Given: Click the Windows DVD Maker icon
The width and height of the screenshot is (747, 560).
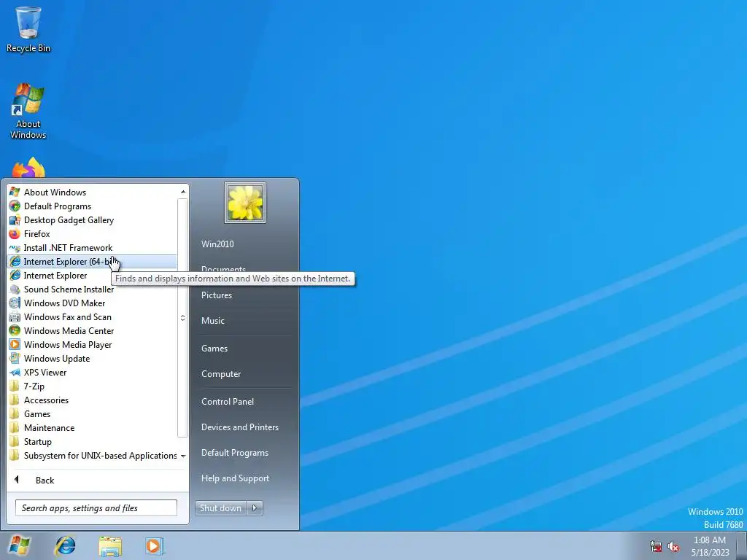Looking at the screenshot, I should click(x=15, y=303).
